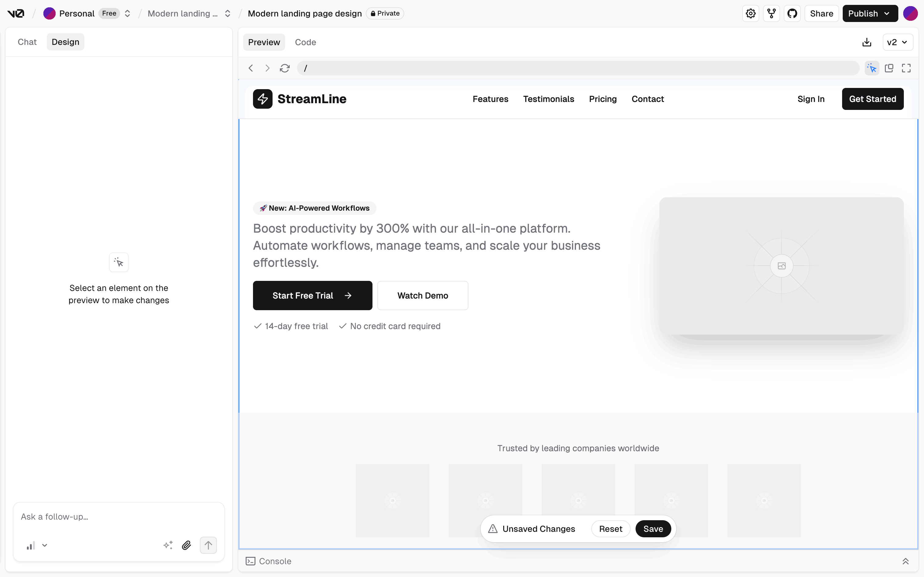Click the enhance prompt sparkle icon
Image resolution: width=924 pixels, height=577 pixels.
[168, 545]
